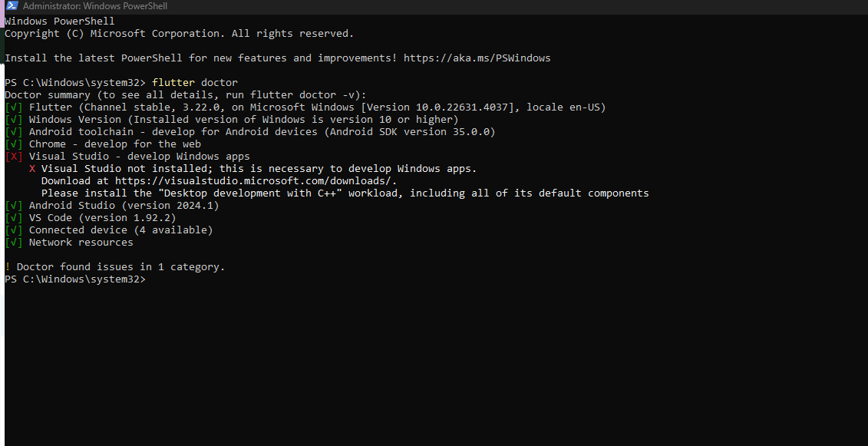
Task: Click the check mark beside Android Studio
Action: click(x=14, y=206)
